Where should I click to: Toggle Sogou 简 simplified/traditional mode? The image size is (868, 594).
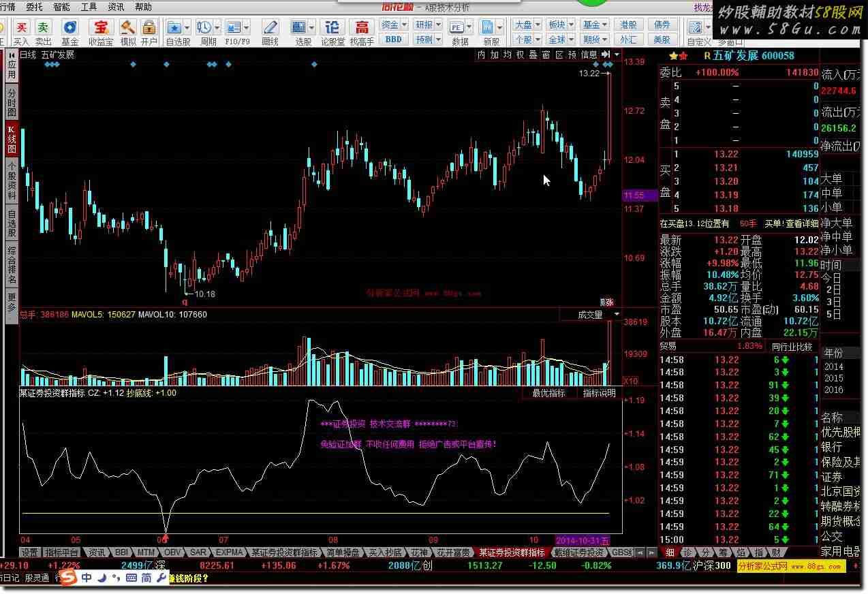tap(146, 578)
